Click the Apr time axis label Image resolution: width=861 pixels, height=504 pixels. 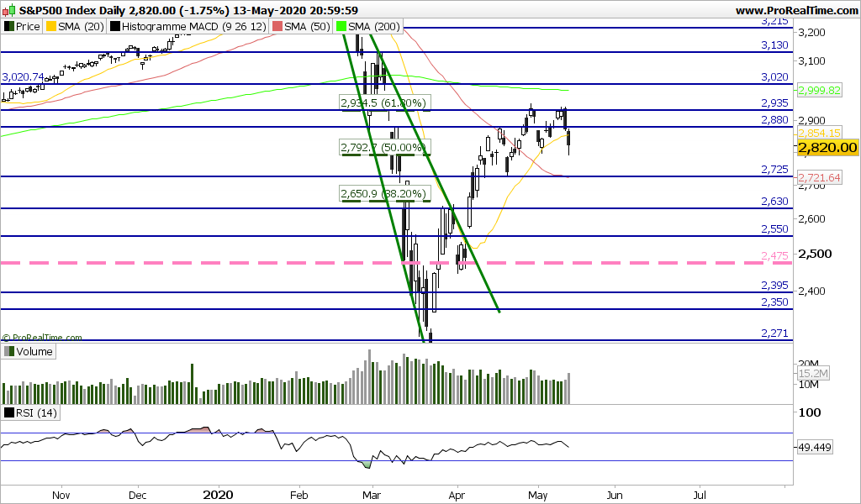pos(457,496)
